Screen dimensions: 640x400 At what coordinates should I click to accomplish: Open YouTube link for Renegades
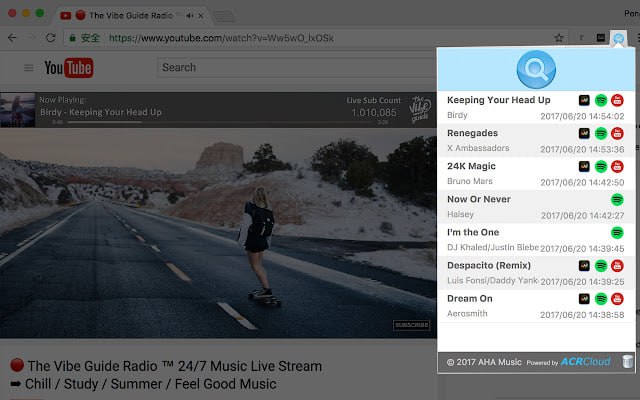[x=617, y=134]
